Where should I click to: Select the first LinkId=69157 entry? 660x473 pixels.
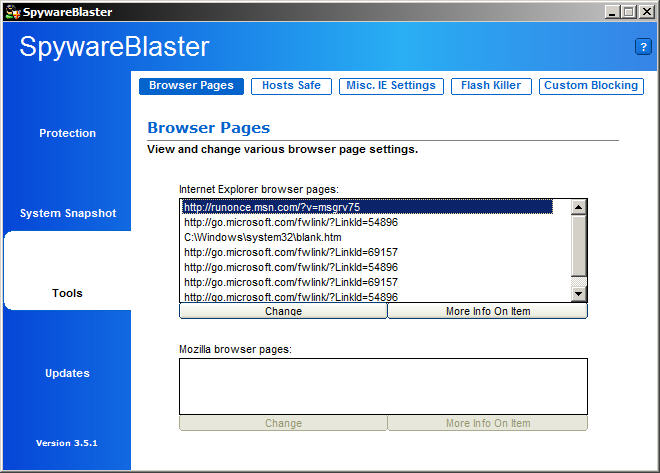pyautogui.click(x=367, y=252)
